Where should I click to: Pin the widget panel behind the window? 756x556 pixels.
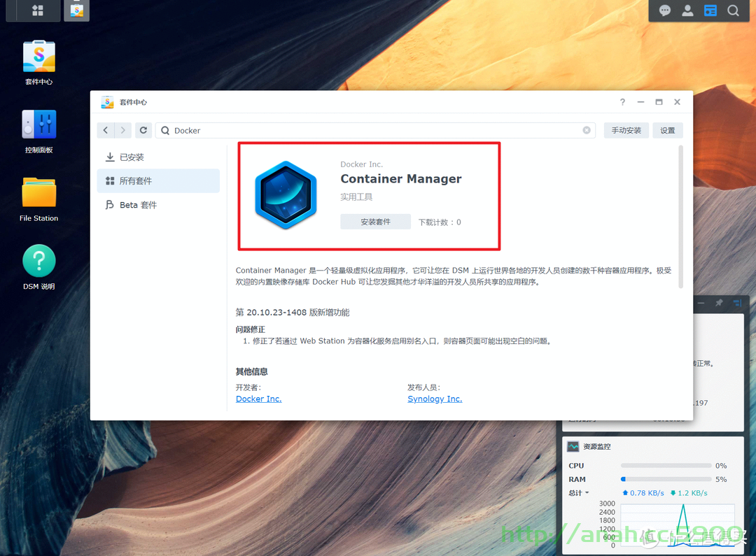tap(719, 303)
